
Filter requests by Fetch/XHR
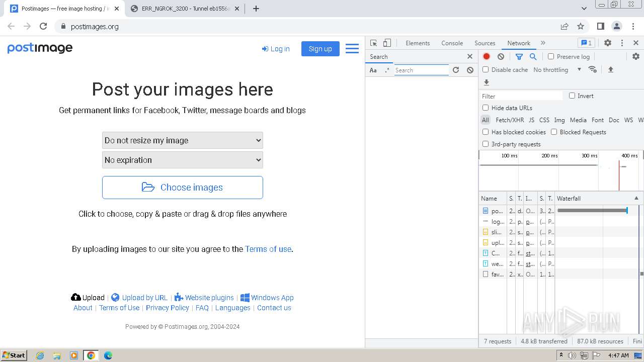pyautogui.click(x=510, y=120)
